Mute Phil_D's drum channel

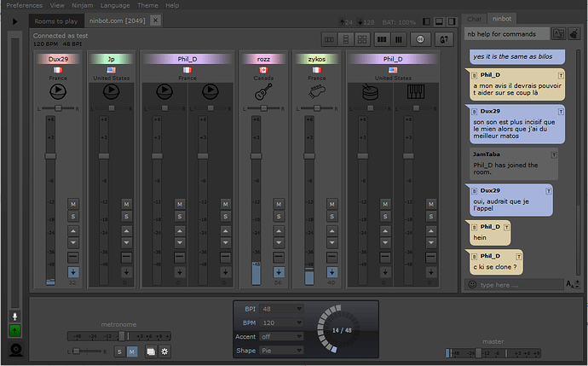[x=385, y=204]
